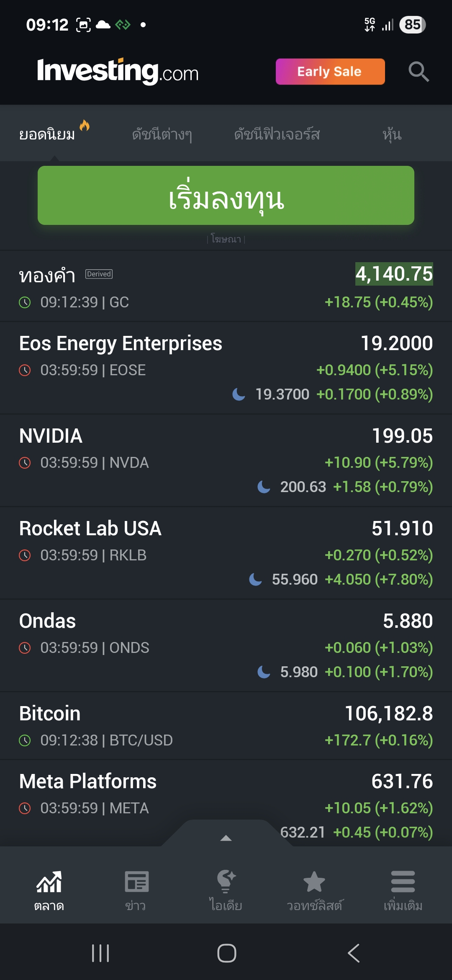
Task: Select the ยอดนิยม popular tab
Action: 47,134
